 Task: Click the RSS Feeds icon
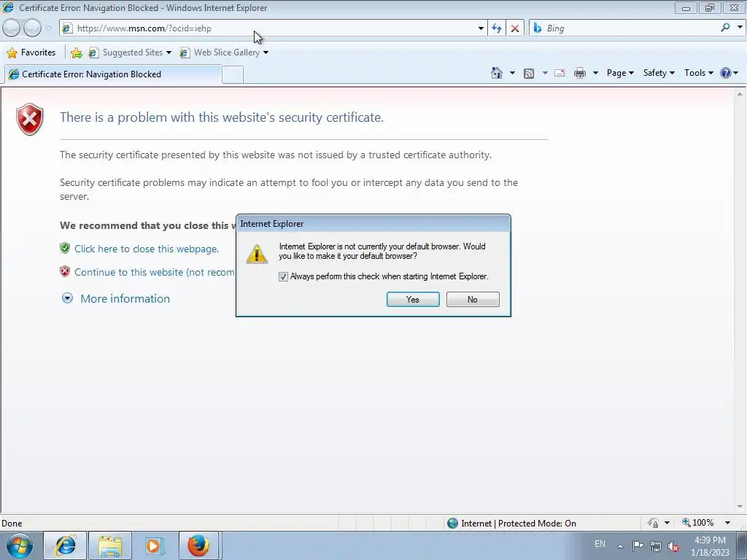tap(529, 73)
